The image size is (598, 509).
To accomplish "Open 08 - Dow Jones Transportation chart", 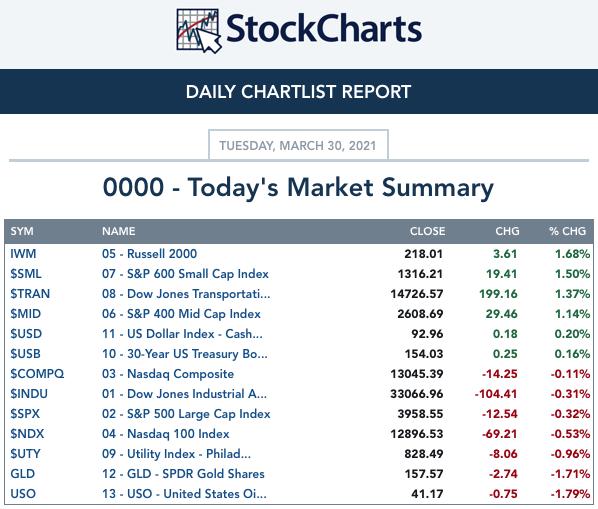I will click(186, 294).
